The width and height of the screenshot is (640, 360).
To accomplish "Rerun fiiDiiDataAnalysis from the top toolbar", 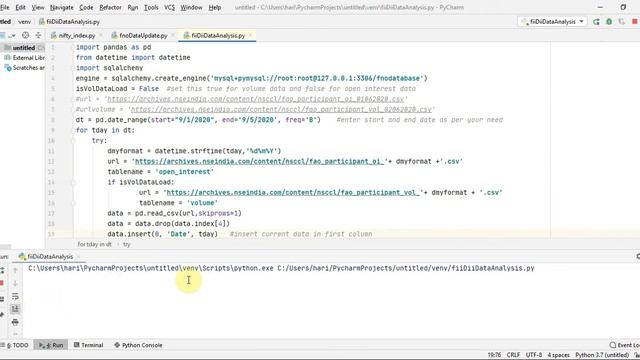I will click(x=596, y=22).
